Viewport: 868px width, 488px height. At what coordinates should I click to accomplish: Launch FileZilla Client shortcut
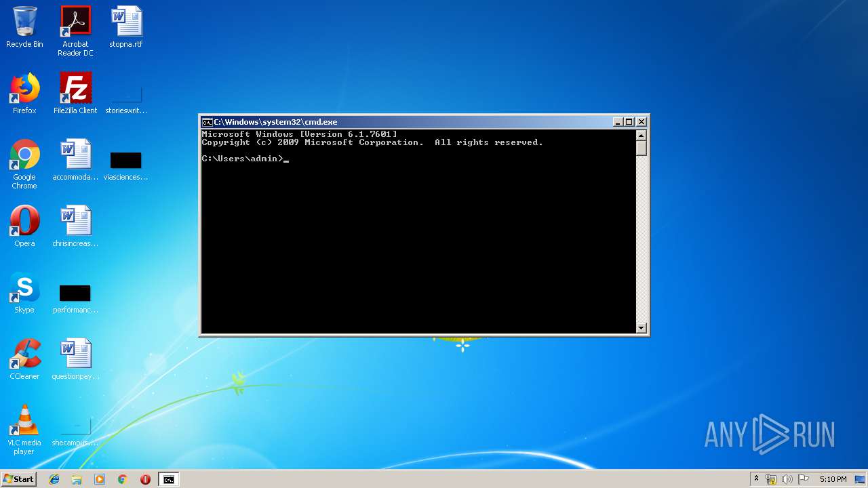[75, 94]
